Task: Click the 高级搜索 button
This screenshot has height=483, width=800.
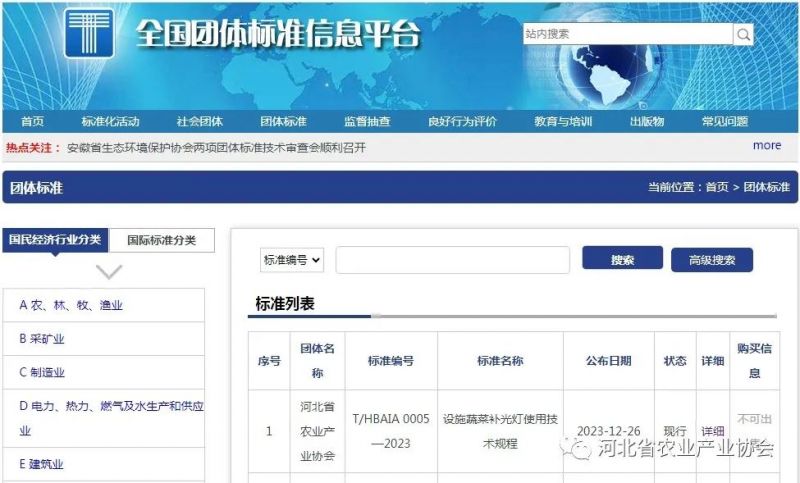Action: coord(712,260)
